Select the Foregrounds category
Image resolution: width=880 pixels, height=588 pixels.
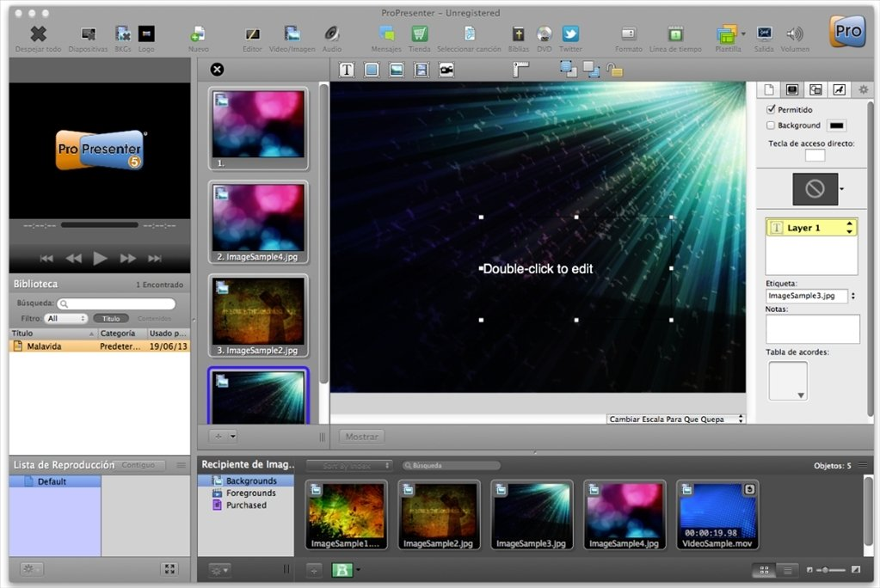(250, 493)
